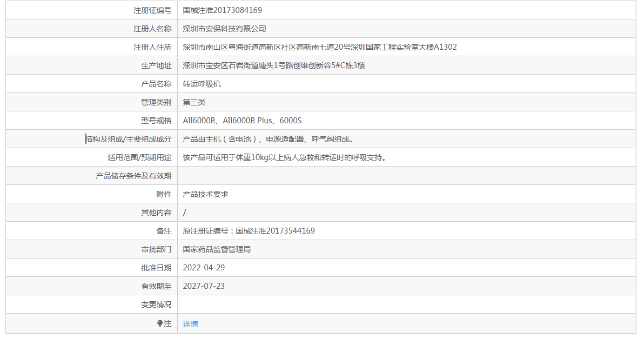Select company name 深圳市安保科技有限公司
Viewport: 644px width, 338px height.
point(225,29)
